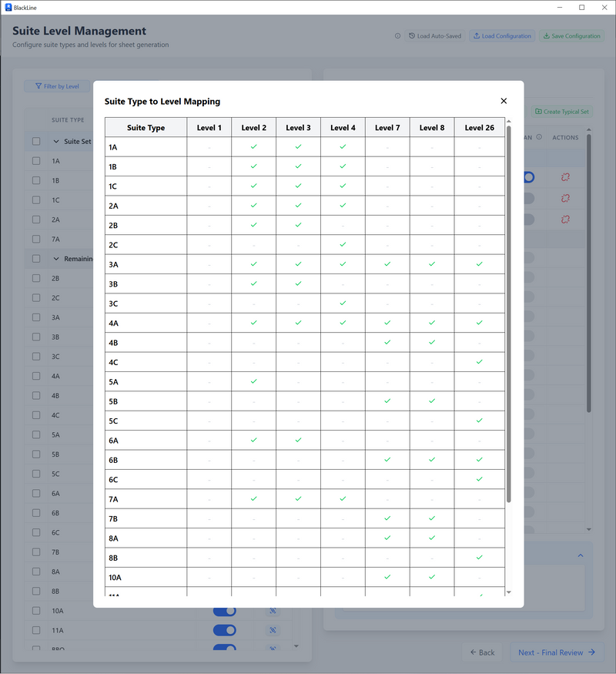
Task: Click the 4B row's Level 8 checkmark
Action: (432, 342)
